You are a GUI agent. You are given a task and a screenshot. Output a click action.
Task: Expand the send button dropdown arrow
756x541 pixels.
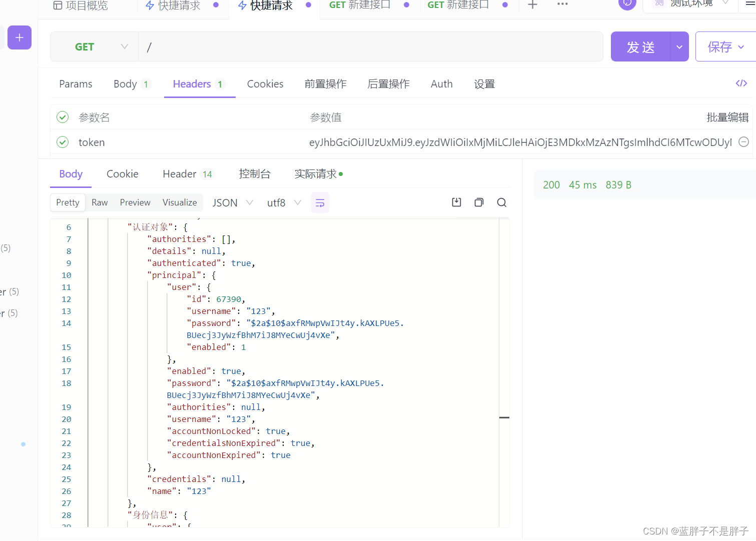pyautogui.click(x=679, y=46)
